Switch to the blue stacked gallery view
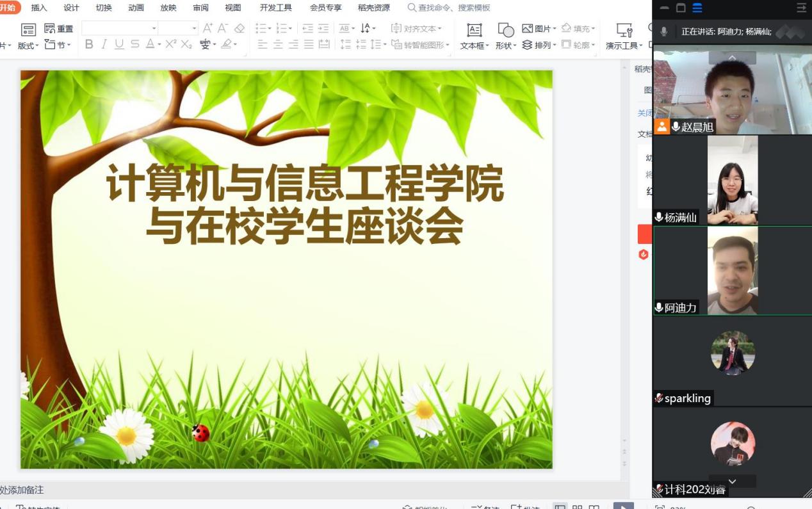This screenshot has height=509, width=812. click(697, 8)
